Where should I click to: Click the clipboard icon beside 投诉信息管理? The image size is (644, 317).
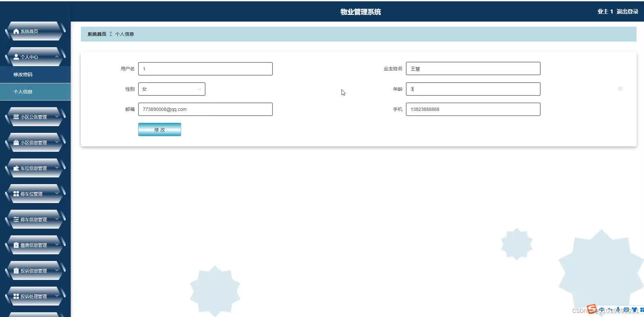(x=16, y=270)
